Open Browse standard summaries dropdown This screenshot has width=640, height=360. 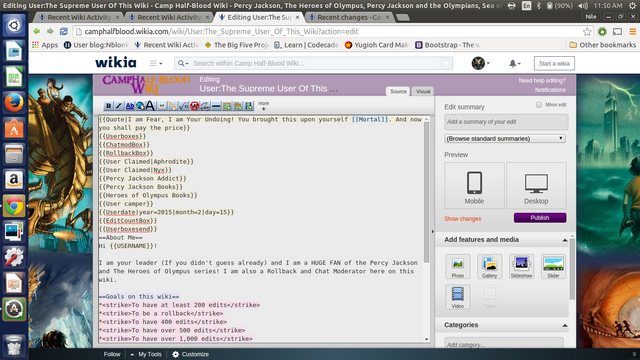click(505, 138)
